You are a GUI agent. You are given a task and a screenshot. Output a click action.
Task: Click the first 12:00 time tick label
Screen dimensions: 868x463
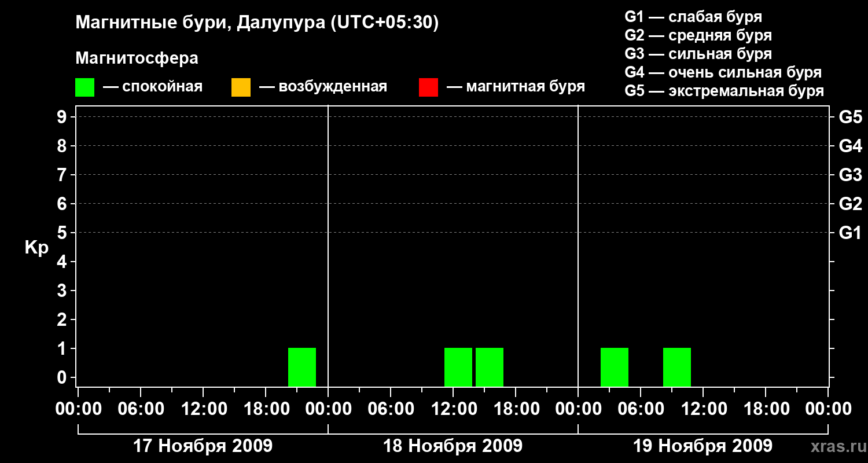click(203, 409)
